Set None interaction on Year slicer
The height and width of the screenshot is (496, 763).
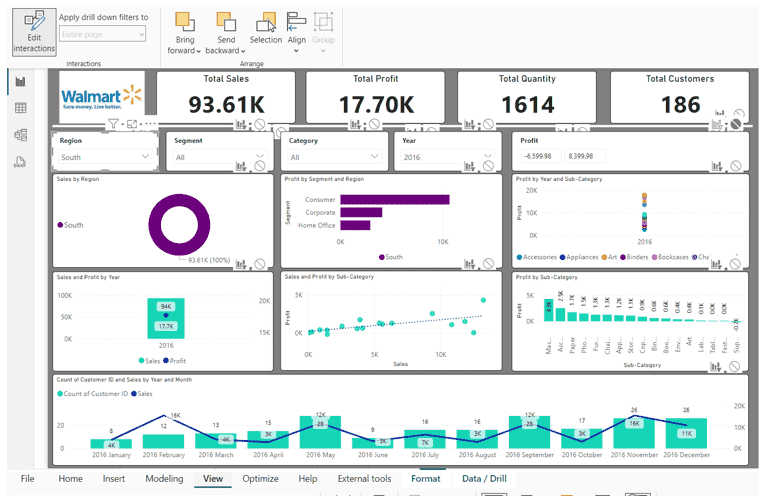(488, 166)
